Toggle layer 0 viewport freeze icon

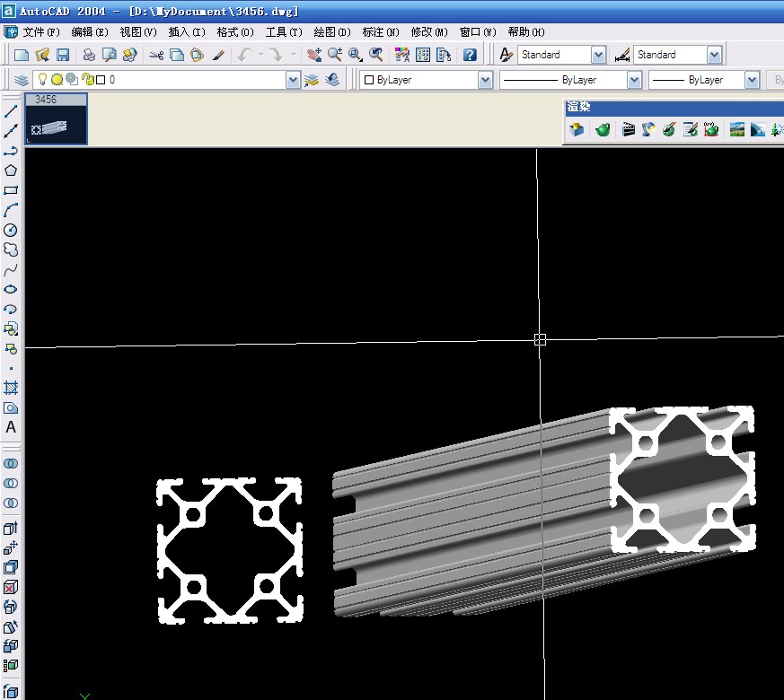coord(72,79)
